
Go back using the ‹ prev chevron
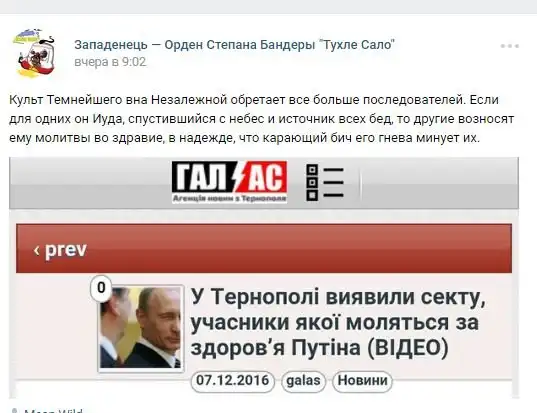tap(37, 250)
